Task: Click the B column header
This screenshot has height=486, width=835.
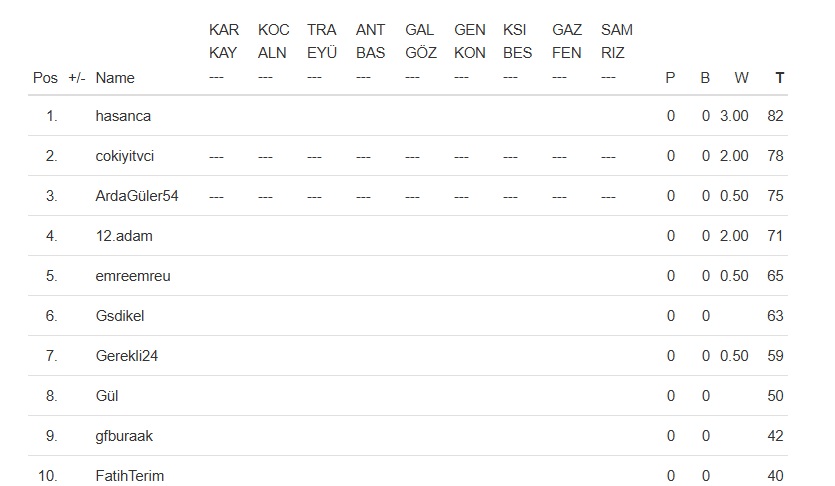Action: pyautogui.click(x=705, y=78)
